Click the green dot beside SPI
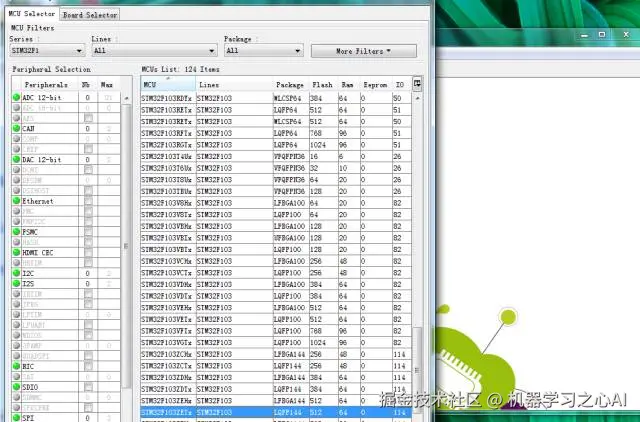This screenshot has height=422, width=640. pyautogui.click(x=16, y=418)
